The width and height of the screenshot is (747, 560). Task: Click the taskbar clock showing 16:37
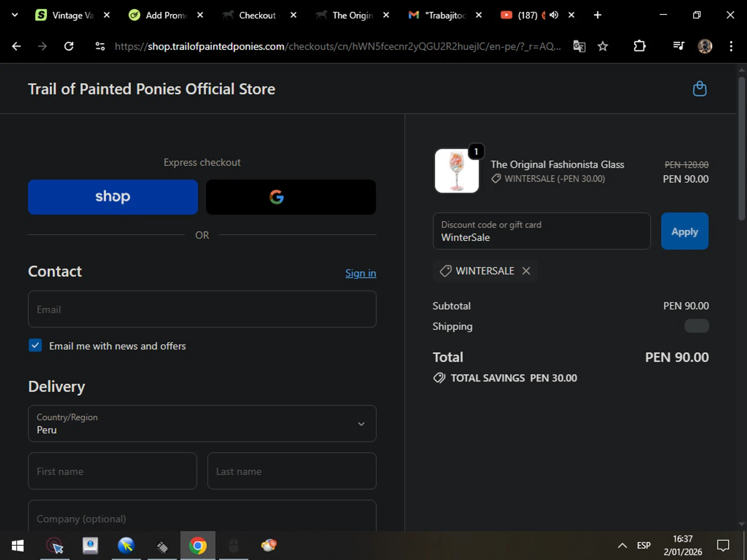(683, 546)
